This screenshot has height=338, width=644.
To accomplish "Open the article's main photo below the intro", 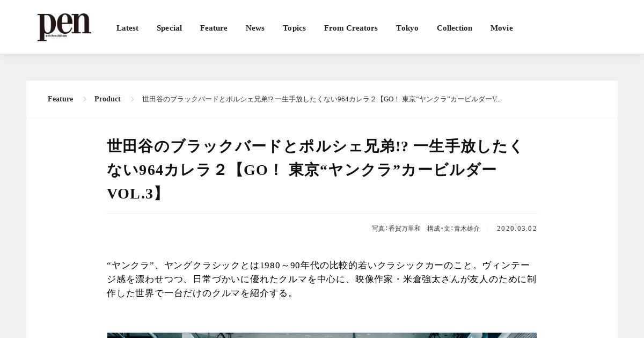I will click(322, 335).
